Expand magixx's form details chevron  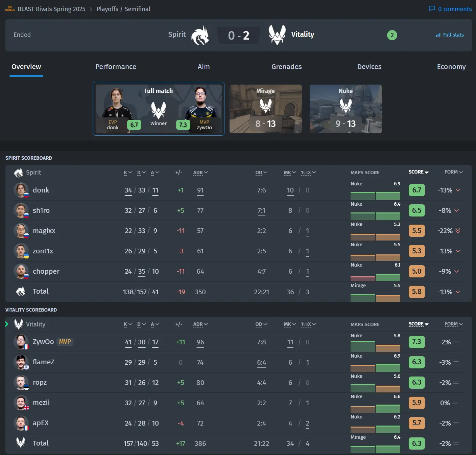pos(458,231)
